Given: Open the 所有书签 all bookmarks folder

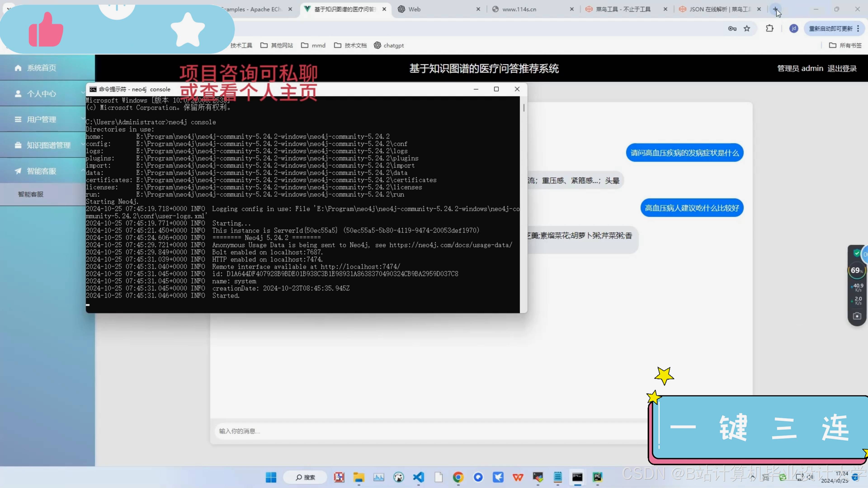Looking at the screenshot, I should [845, 45].
